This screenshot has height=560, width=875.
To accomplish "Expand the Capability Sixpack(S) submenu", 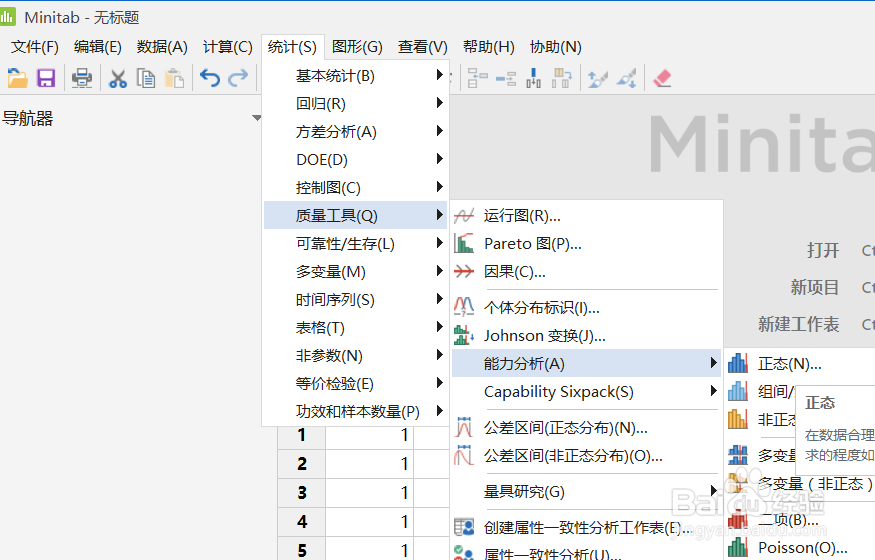I will click(586, 392).
